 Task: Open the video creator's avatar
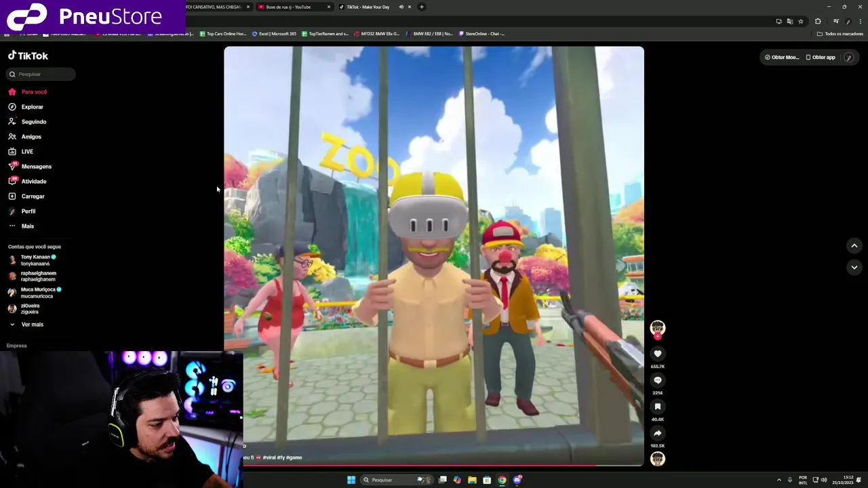657,329
